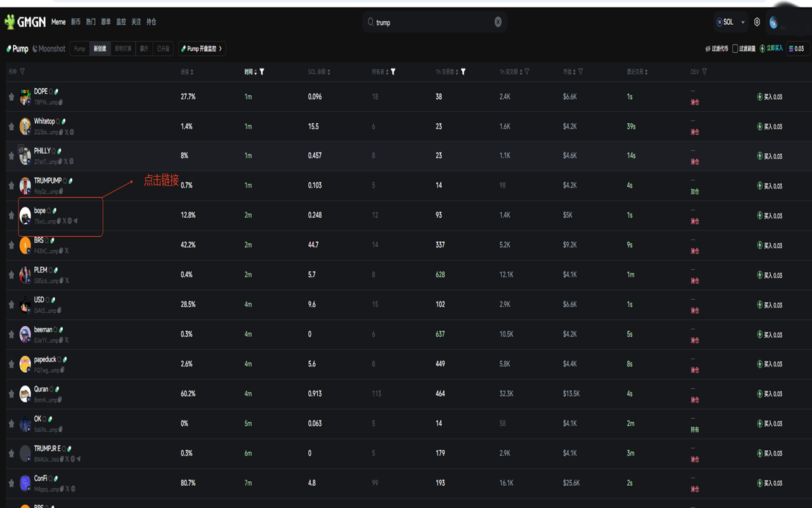Switch to the 新创建 tab

click(100, 49)
